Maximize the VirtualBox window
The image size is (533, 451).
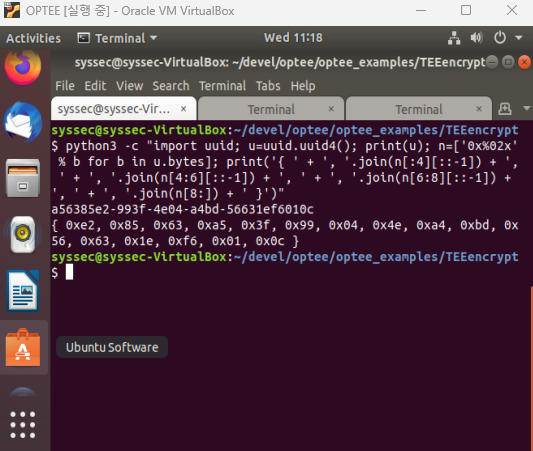[466, 10]
